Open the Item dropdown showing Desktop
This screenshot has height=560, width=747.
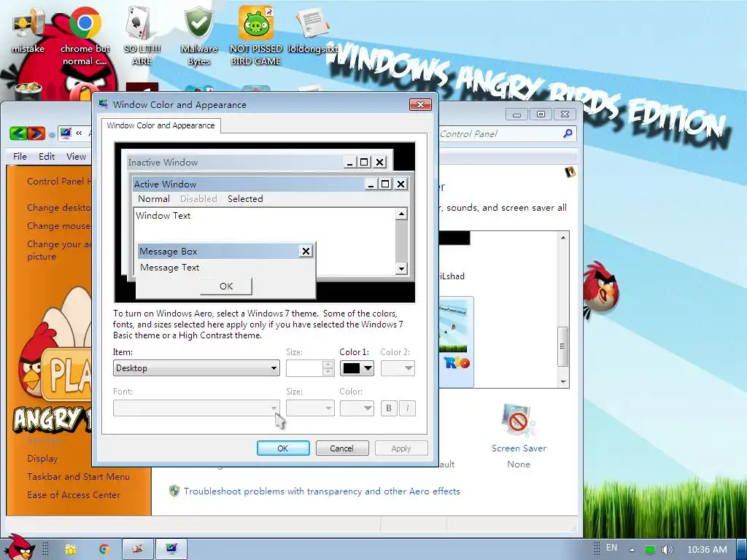coord(196,368)
